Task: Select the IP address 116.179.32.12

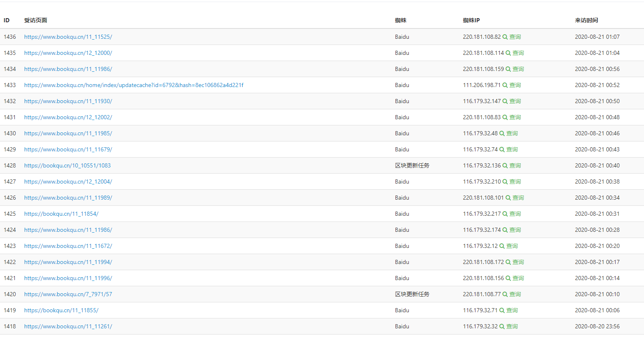Action: [x=480, y=246]
